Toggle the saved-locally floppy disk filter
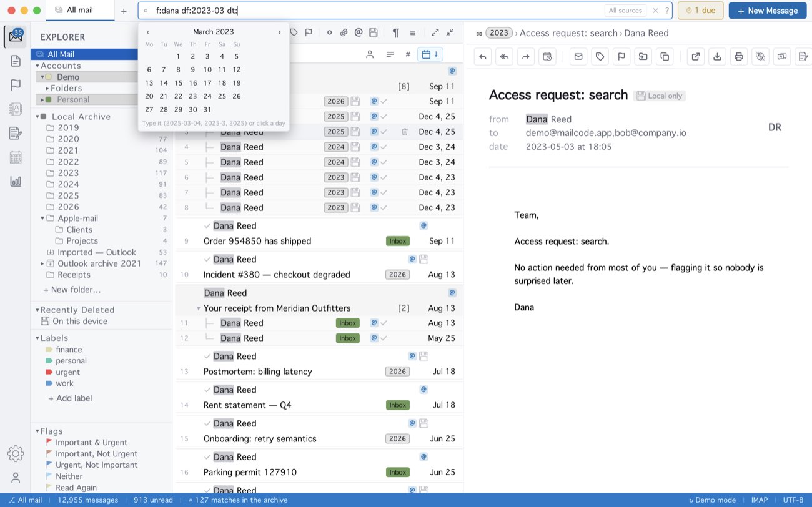 373,32
